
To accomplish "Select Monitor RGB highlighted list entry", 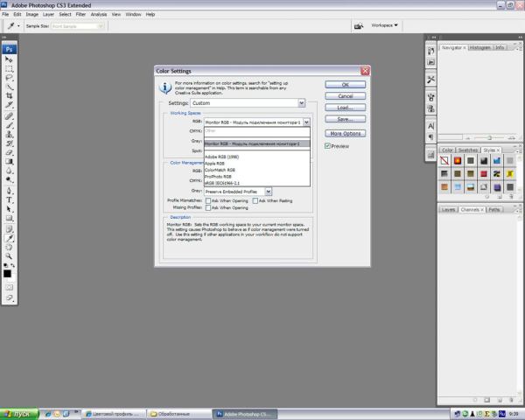I will [257, 143].
